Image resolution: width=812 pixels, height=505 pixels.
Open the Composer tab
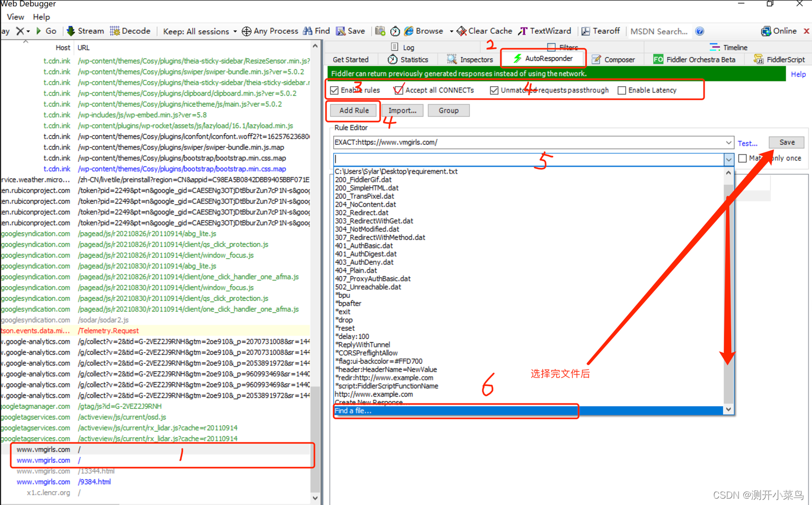tap(613, 60)
